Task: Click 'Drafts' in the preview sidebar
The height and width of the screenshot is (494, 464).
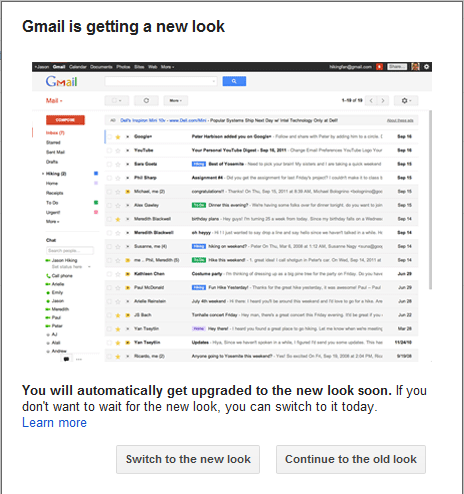Action: pos(52,162)
